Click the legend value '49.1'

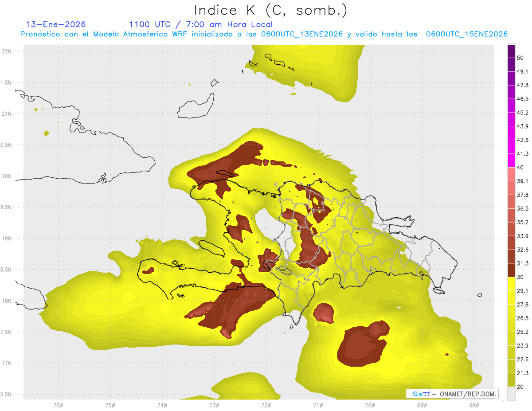[x=523, y=72]
